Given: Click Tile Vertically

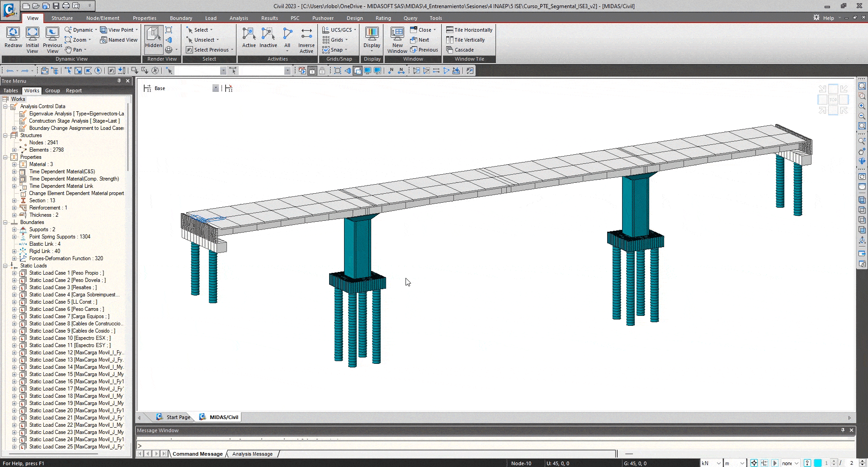Looking at the screenshot, I should tap(465, 40).
